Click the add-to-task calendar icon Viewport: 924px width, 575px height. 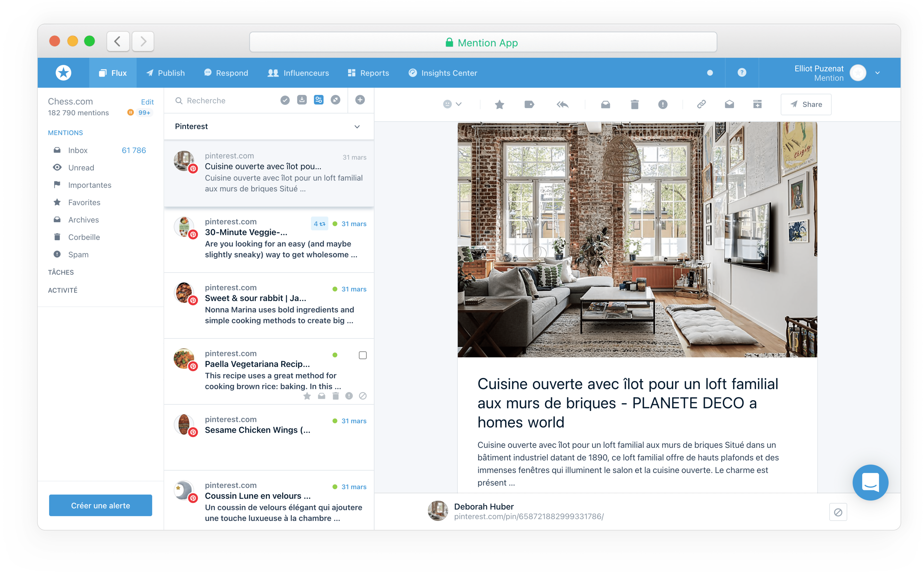[757, 104]
